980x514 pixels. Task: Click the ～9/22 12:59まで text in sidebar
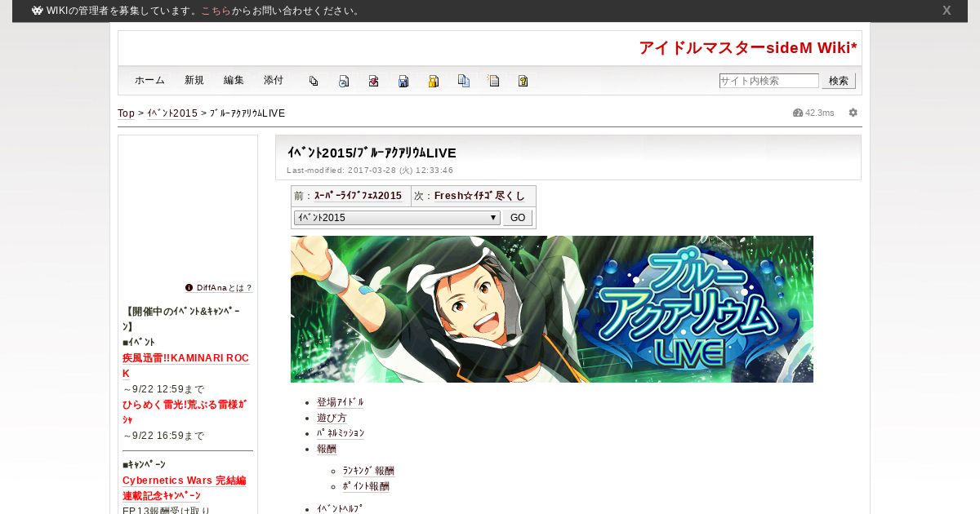pyautogui.click(x=163, y=389)
